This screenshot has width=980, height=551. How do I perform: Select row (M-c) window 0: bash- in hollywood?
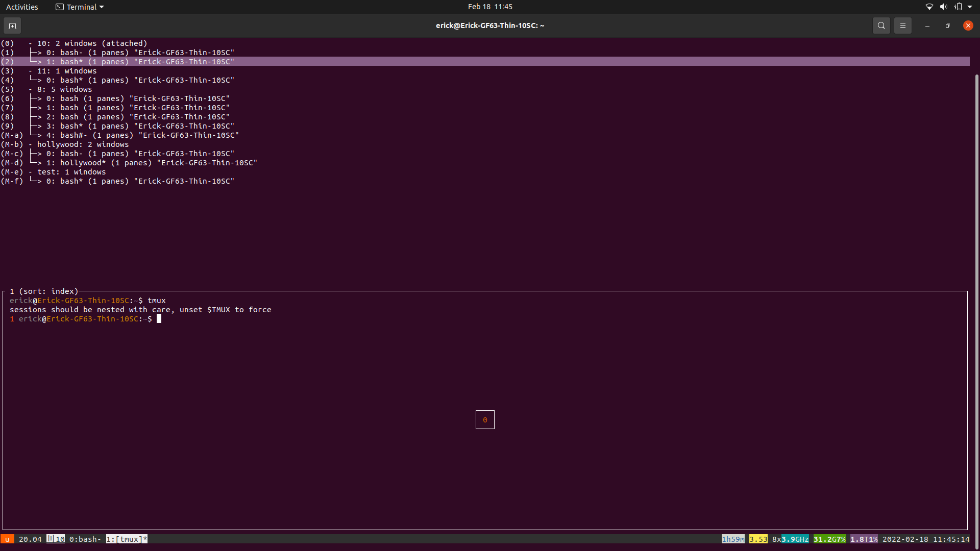(485, 154)
